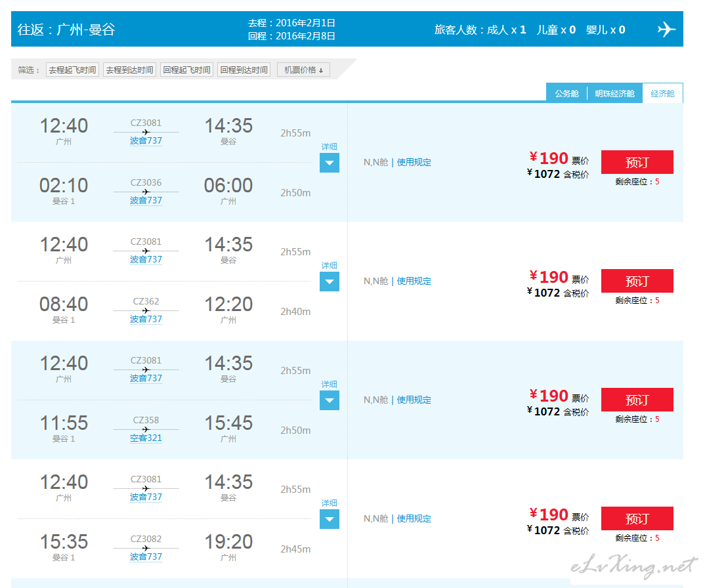Expand details for the CZ358 return itinerary

(330, 400)
